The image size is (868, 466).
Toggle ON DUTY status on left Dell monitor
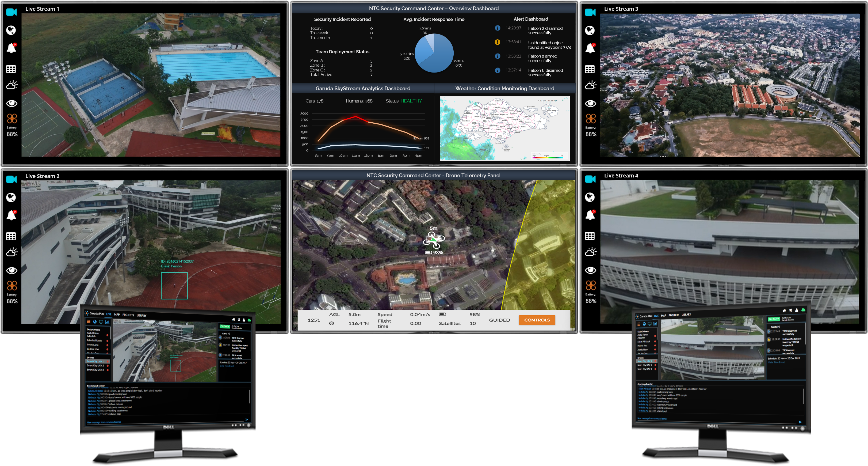click(224, 326)
